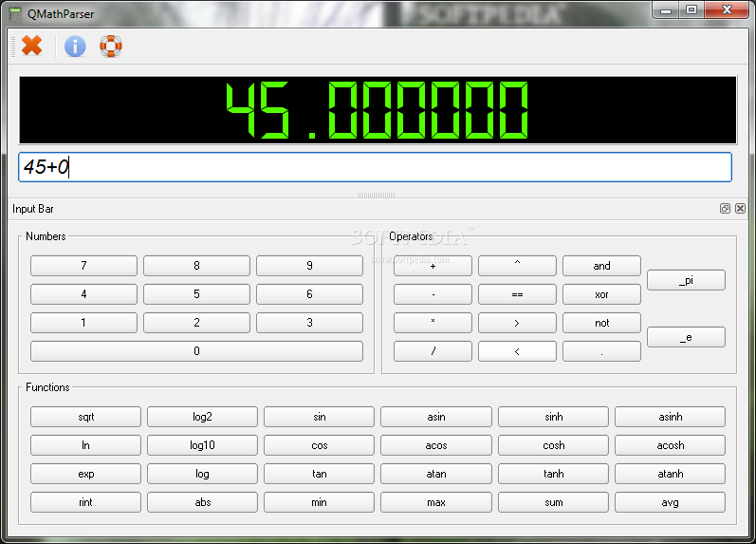Insert the cos function

tap(319, 445)
